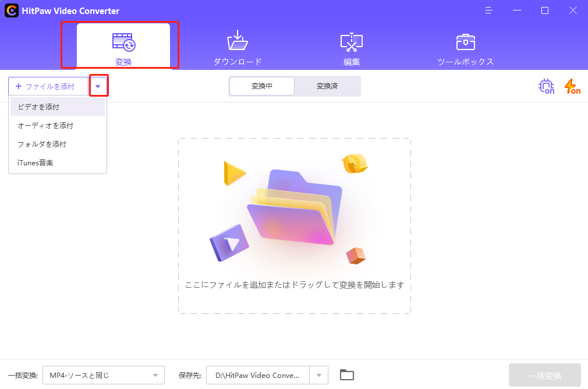Open the 編集 (Edit) tab
The height and width of the screenshot is (389, 588).
pos(352,49)
